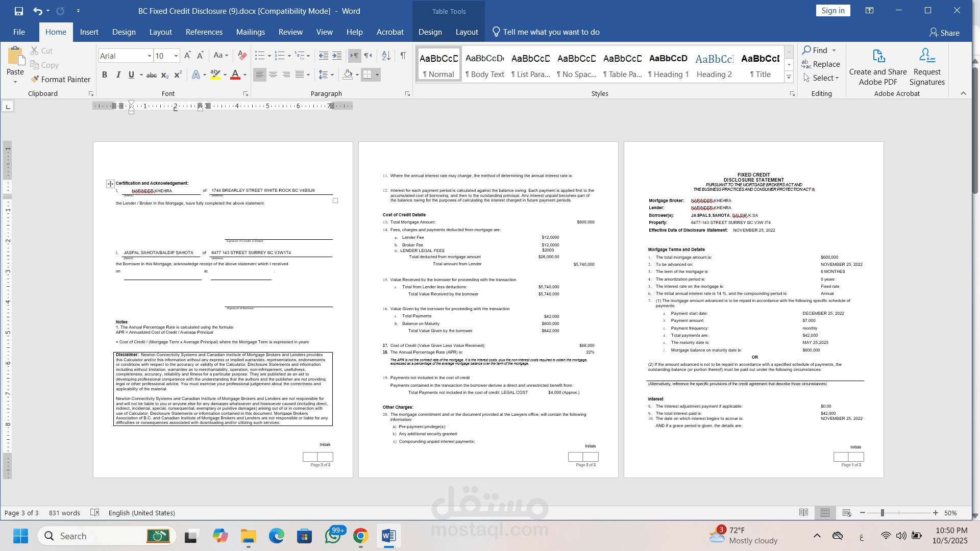This screenshot has width=980, height=551.
Task: Apply center text alignment
Action: (x=274, y=74)
